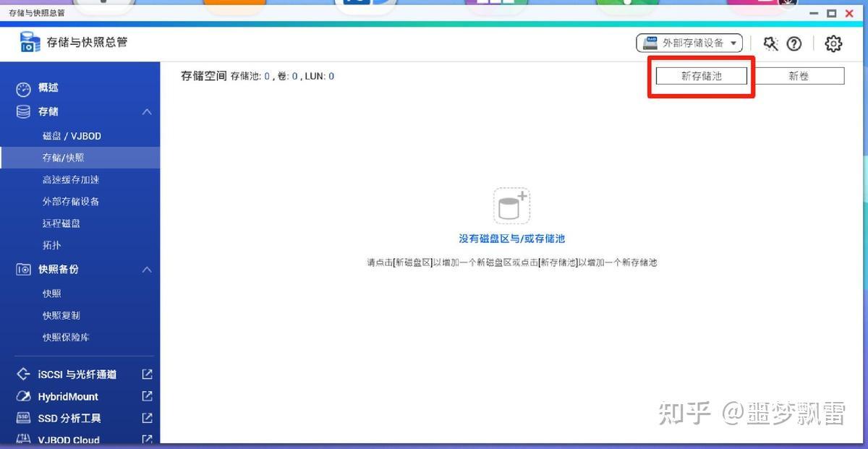Close the 存储与快照总管 window
The width and height of the screenshot is (868, 449).
[849, 13]
